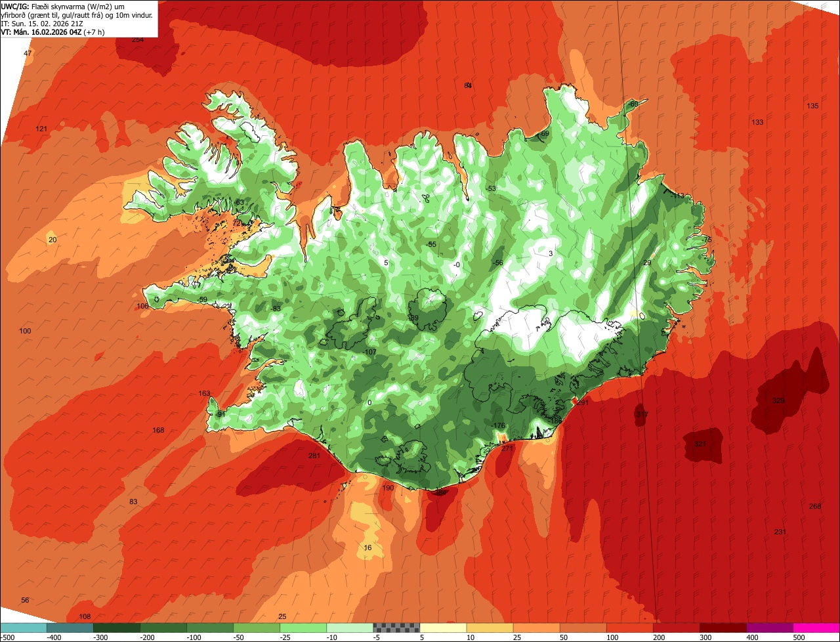Viewport: 840px width, 642px height.
Task: Click the 25 to 50 orange legend swatch
Action: (x=536, y=628)
